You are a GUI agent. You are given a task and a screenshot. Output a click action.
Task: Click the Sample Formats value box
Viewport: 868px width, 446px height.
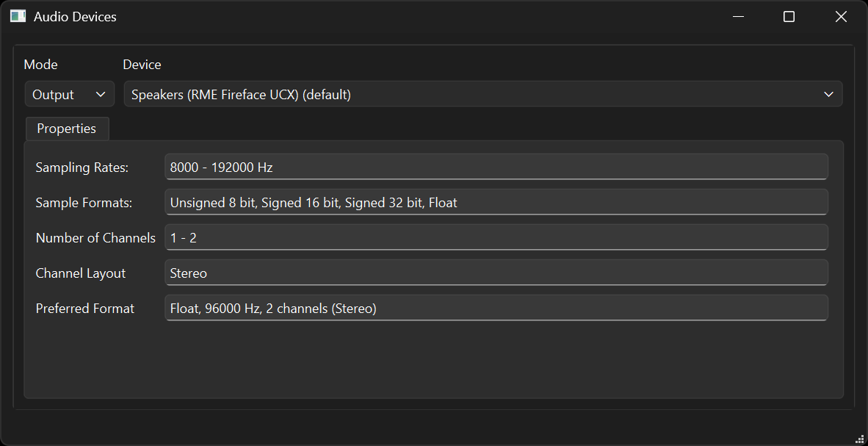(x=496, y=202)
